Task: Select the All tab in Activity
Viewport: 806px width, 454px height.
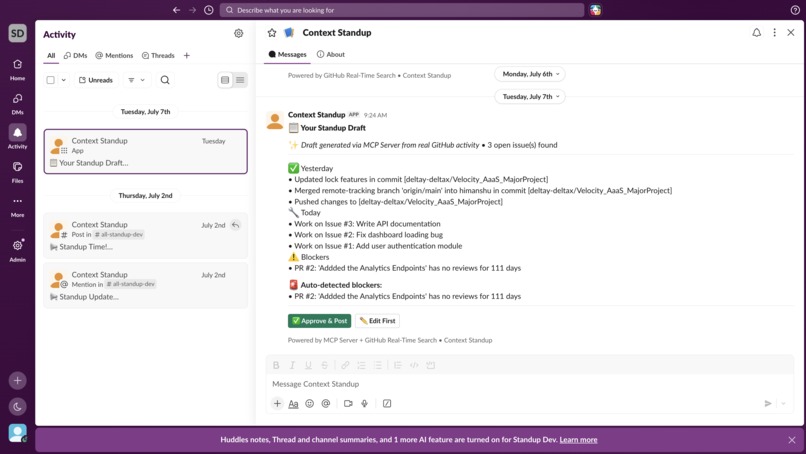Action: tap(51, 56)
